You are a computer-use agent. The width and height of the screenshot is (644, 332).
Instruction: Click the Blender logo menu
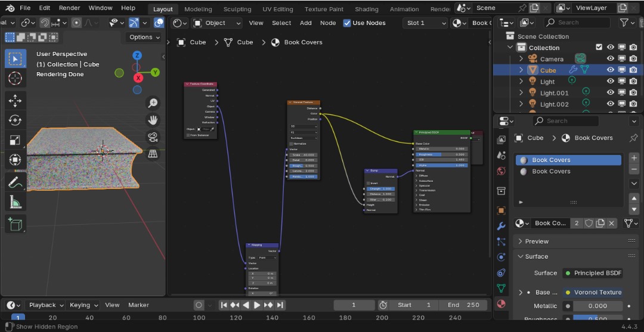point(10,8)
